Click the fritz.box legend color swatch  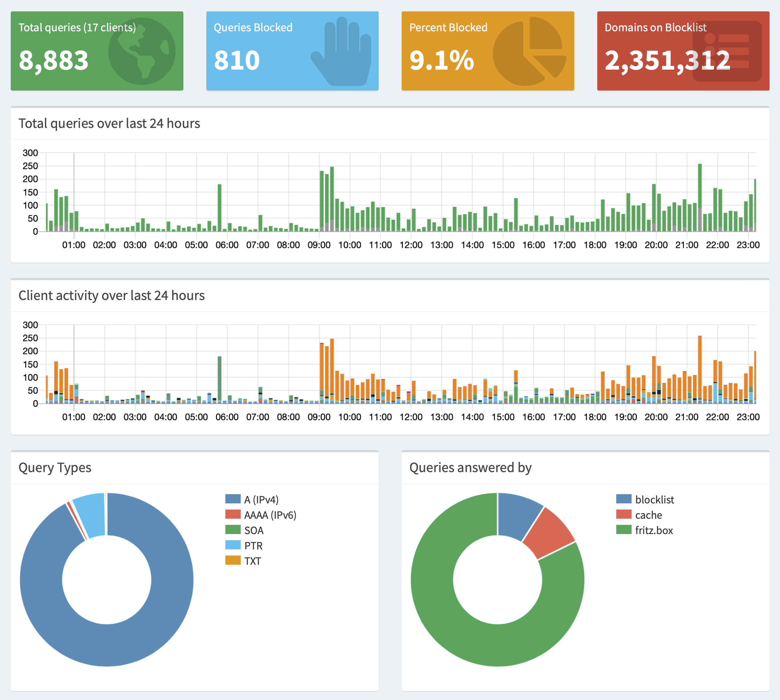coord(624,530)
